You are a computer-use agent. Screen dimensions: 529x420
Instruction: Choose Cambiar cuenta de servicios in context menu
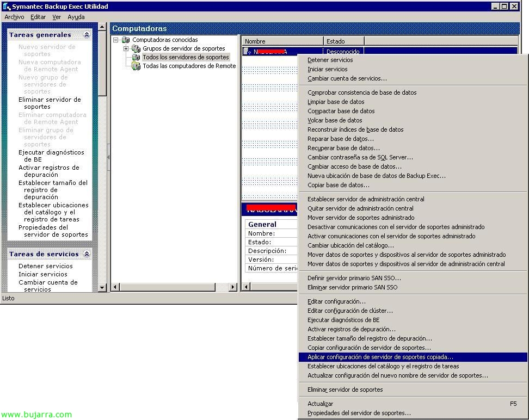(x=413, y=78)
